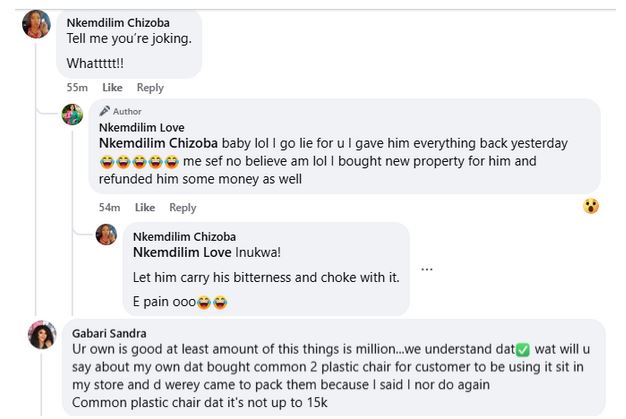Reply to the "Tell me you're joking" comment
This screenshot has height=419, width=626.
click(150, 88)
